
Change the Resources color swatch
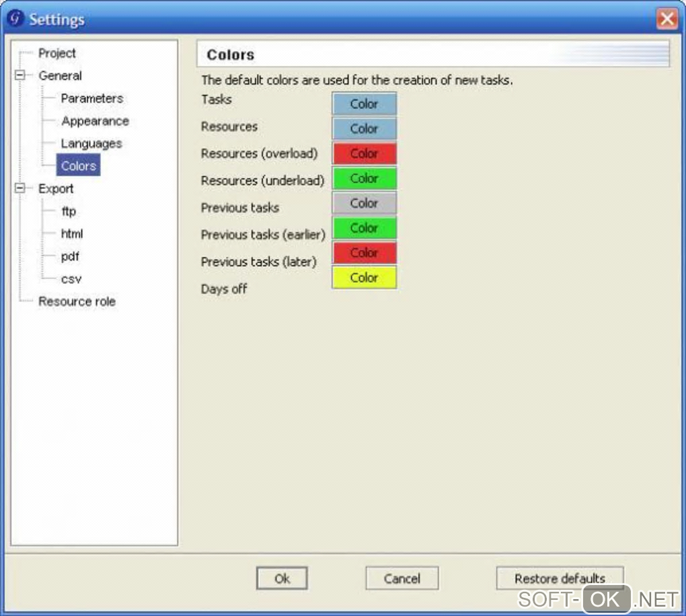(x=364, y=128)
